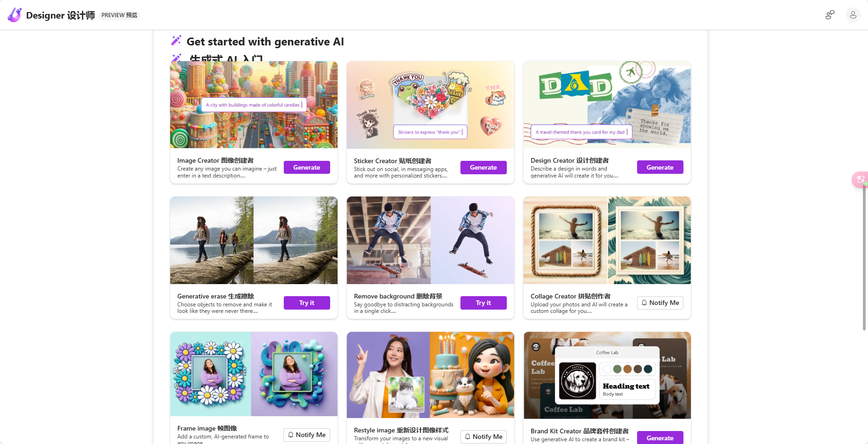Click the bell icon on Collage Creator's Notify Me
The image size is (868, 444).
[x=644, y=303]
